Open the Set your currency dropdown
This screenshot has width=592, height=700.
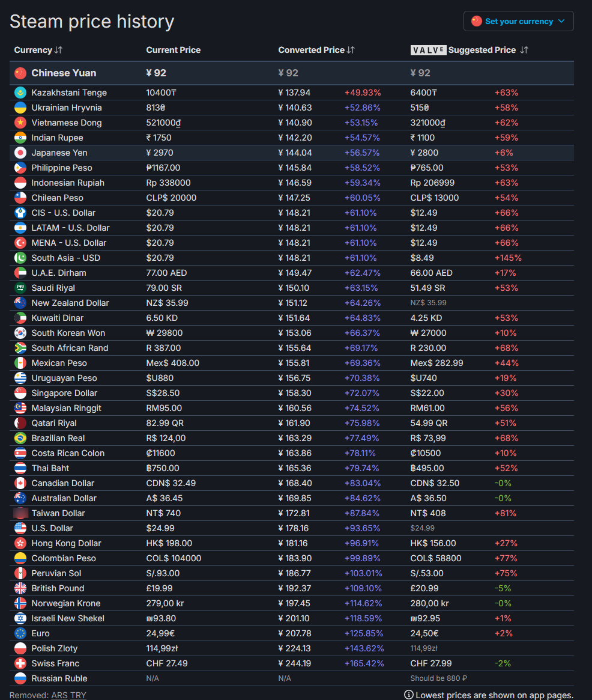point(518,21)
